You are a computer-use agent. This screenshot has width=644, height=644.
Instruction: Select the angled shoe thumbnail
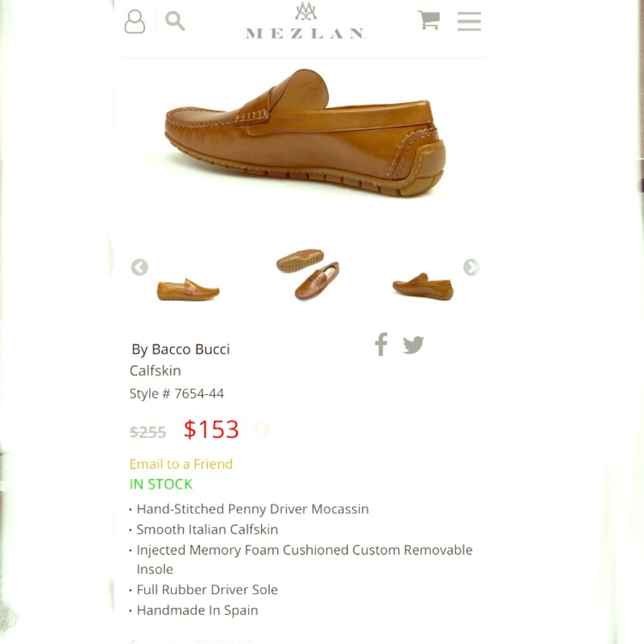422,283
